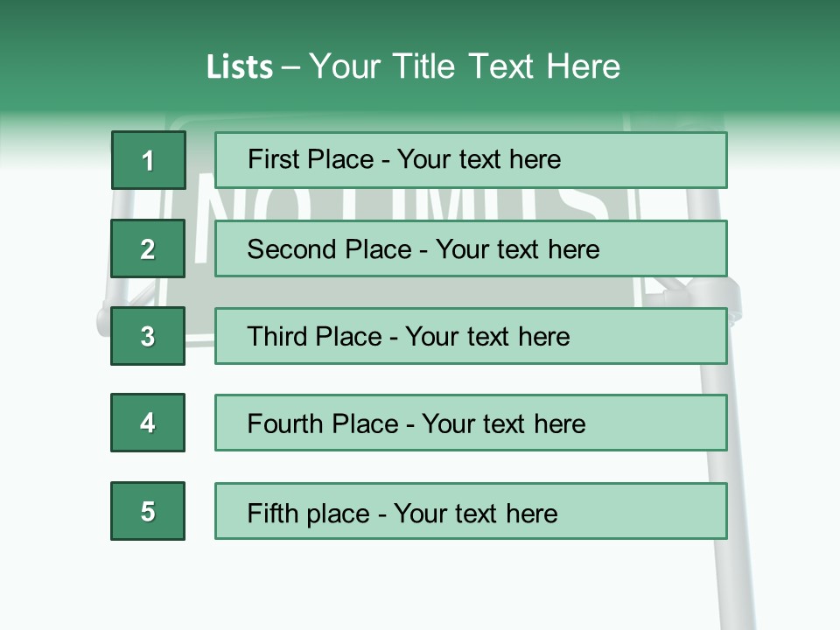The width and height of the screenshot is (840, 630).
Task: Click the 'First Place' words
Action: 312,160
